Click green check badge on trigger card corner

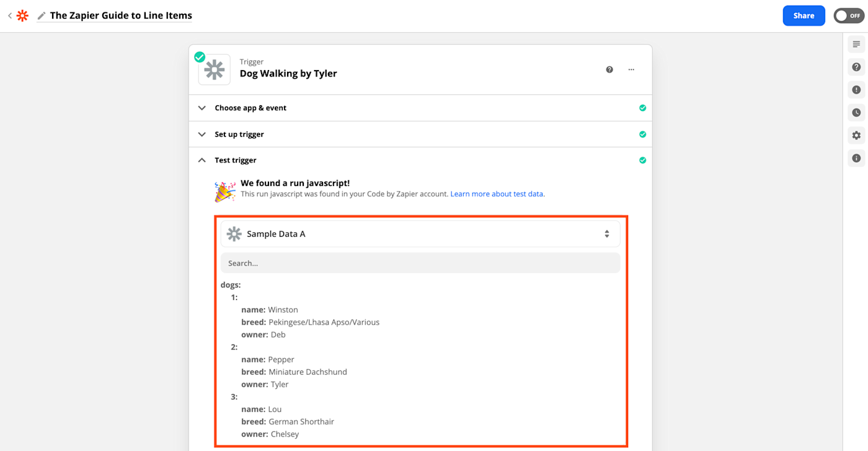click(200, 57)
